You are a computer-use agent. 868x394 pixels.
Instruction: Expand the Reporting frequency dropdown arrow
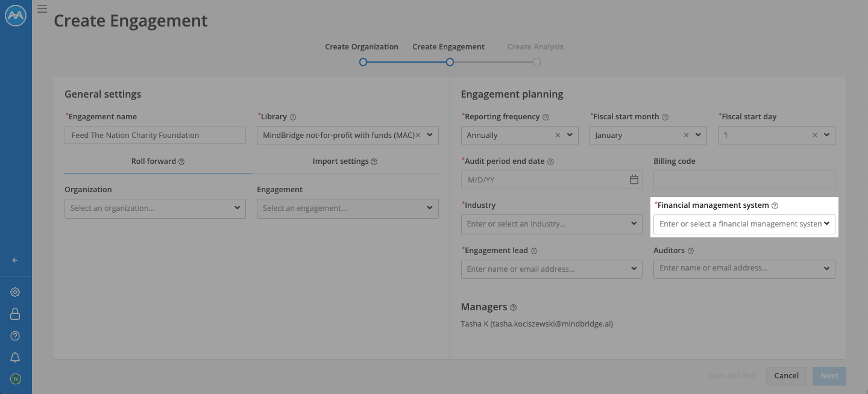pos(570,135)
